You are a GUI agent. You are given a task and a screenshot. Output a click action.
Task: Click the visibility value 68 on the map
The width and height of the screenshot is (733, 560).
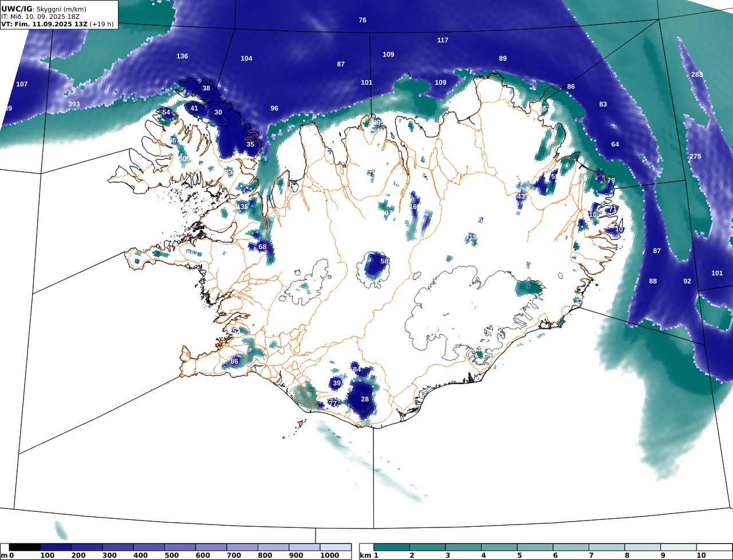pos(262,247)
